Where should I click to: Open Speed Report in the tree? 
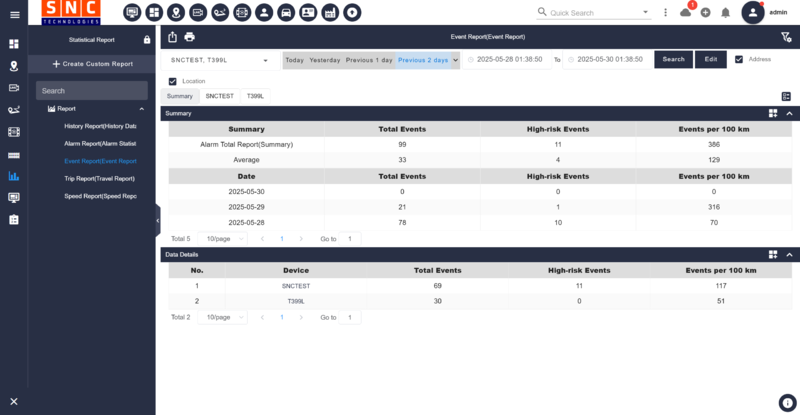click(100, 196)
